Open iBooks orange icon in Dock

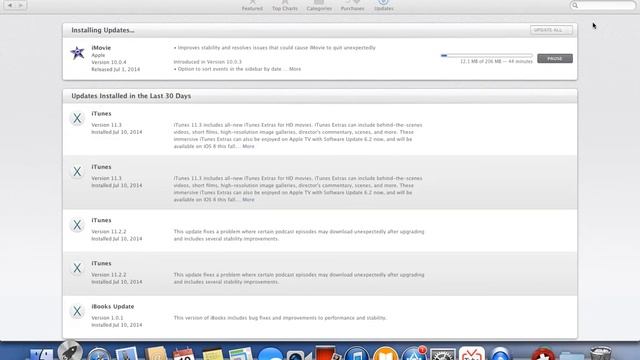pyautogui.click(x=385, y=353)
